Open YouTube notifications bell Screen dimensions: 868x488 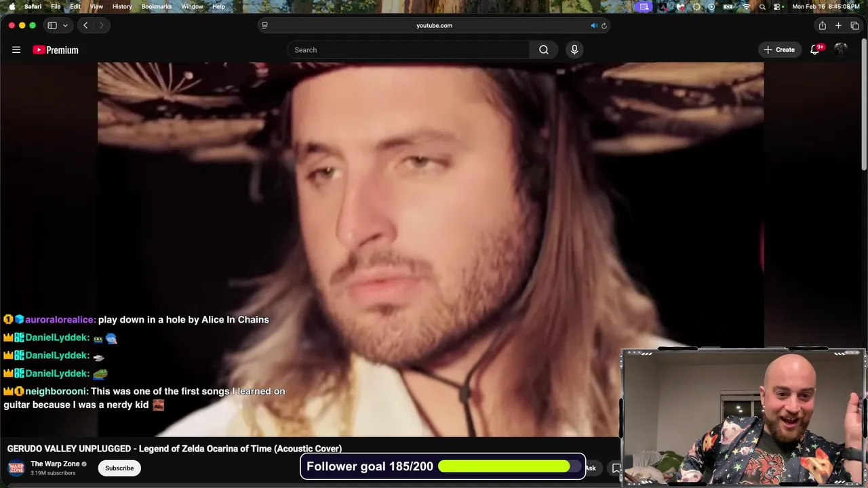[816, 49]
